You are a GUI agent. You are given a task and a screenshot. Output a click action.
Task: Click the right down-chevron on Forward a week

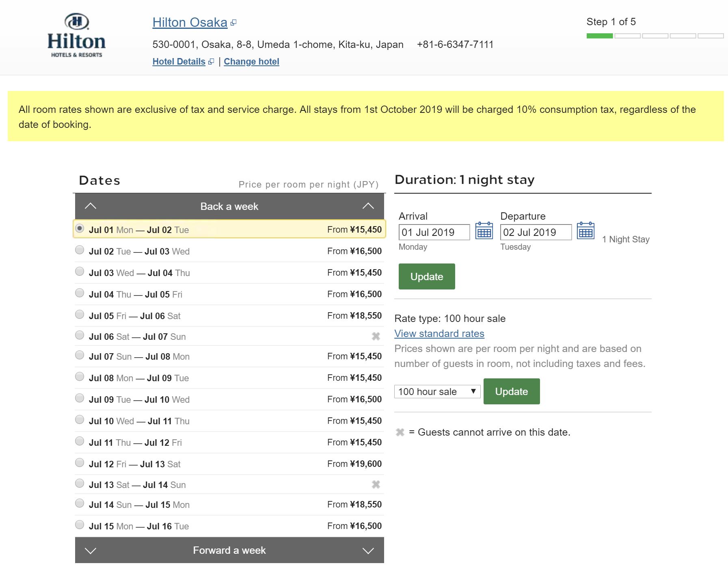(x=368, y=551)
